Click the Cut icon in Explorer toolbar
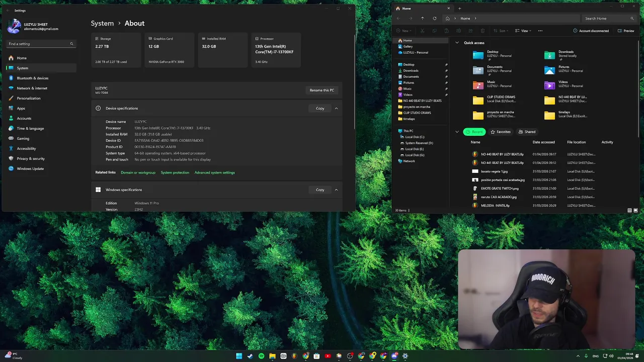The width and height of the screenshot is (644, 362). (x=422, y=31)
